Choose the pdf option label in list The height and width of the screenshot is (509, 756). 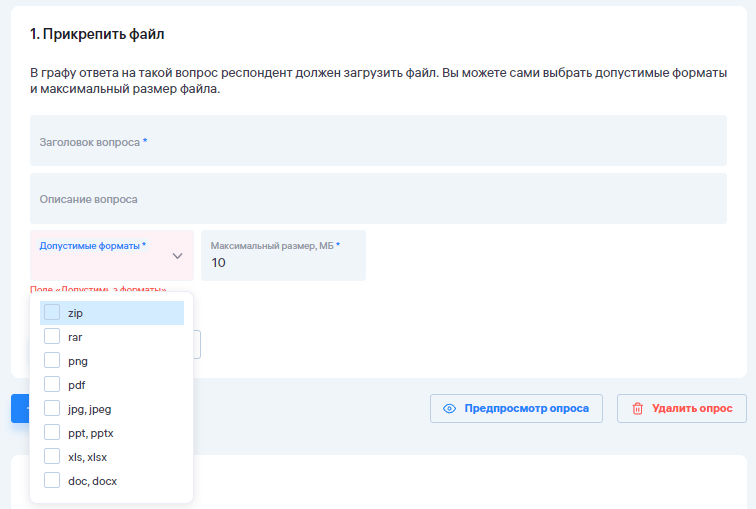[76, 385]
